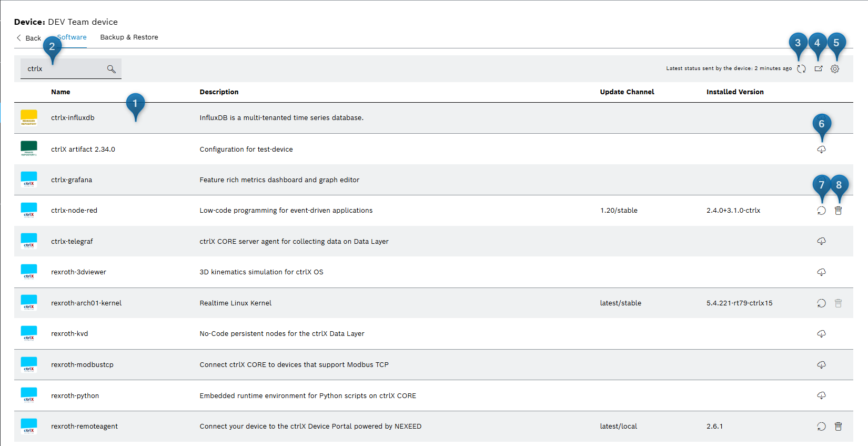Select the ctrlx-telegraf app name
Viewport: 868px width, 446px height.
coord(72,242)
